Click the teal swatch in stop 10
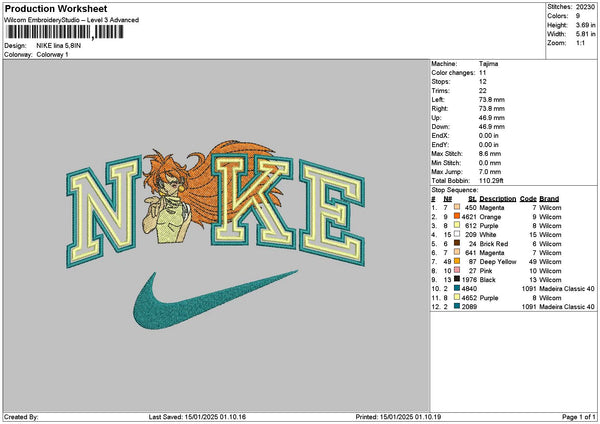The image size is (600, 424). 457,288
